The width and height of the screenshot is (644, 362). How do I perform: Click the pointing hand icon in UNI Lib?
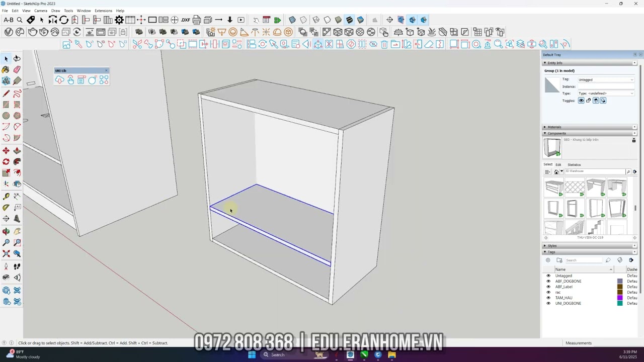click(x=70, y=80)
